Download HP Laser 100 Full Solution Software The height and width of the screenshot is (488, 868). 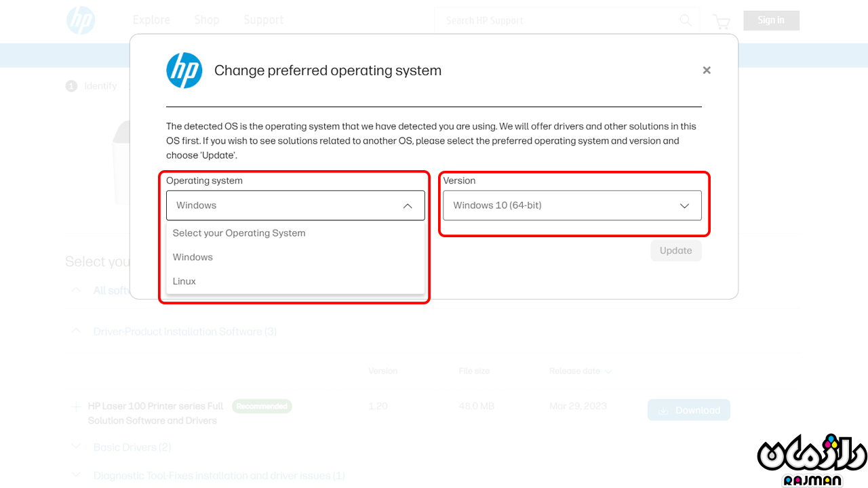[689, 410]
